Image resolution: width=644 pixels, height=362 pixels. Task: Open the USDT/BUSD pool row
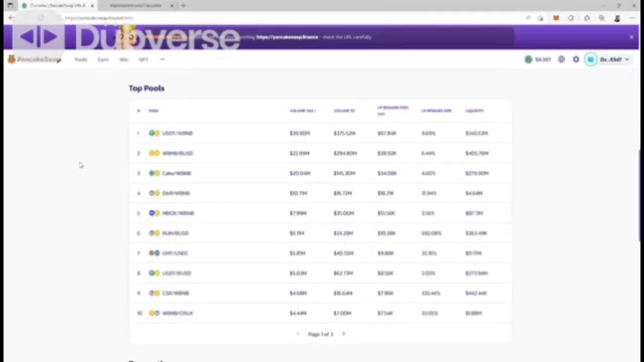click(320, 273)
